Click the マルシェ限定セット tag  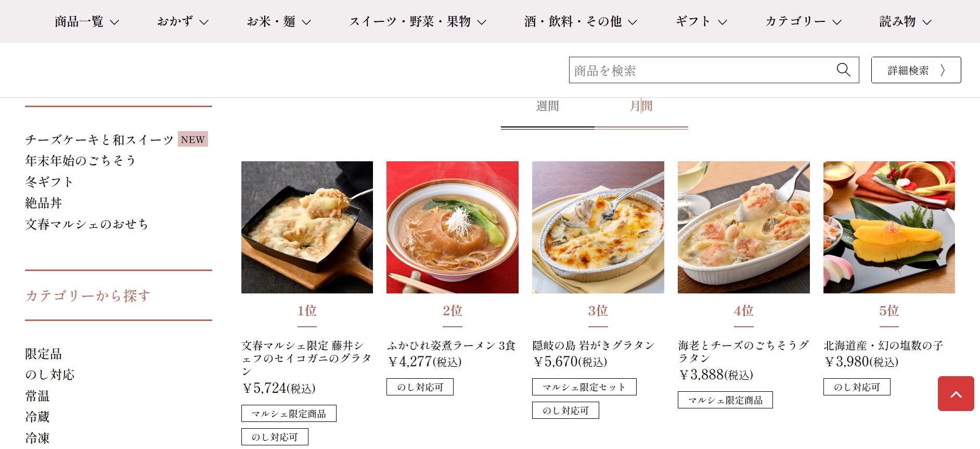(584, 387)
